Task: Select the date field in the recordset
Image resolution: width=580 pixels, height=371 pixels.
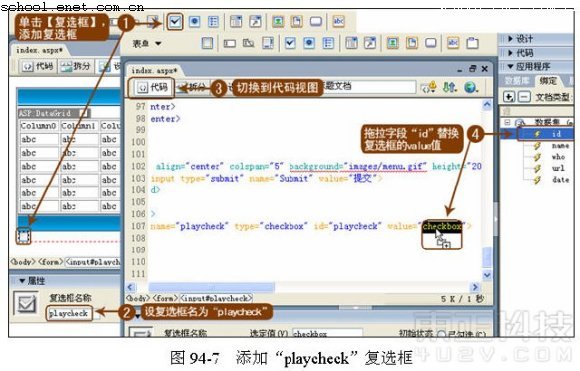Action: pyautogui.click(x=560, y=180)
